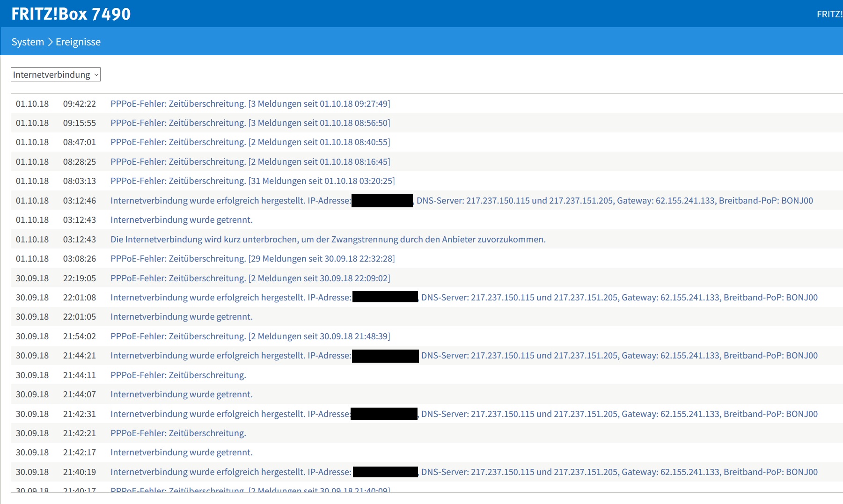Select the Zwangstrennung interruption message
The image size is (843, 504).
click(328, 240)
